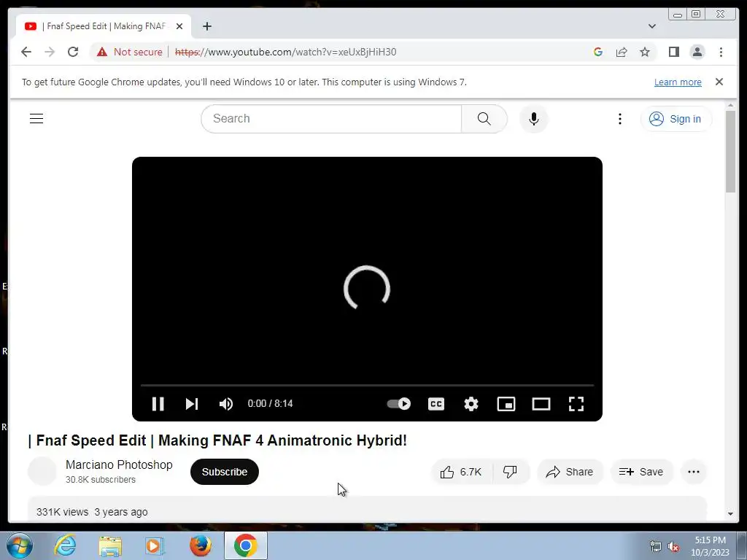Close the Fnaf Speed Edit tab

(x=179, y=26)
